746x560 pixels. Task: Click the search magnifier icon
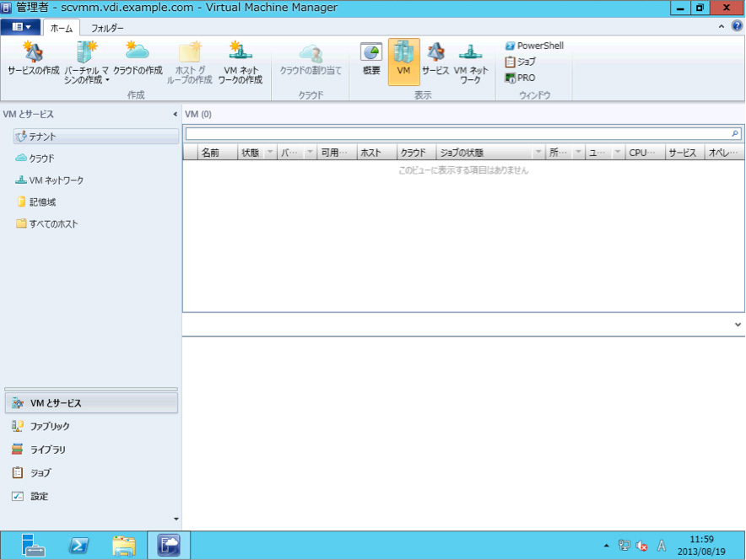click(x=735, y=133)
